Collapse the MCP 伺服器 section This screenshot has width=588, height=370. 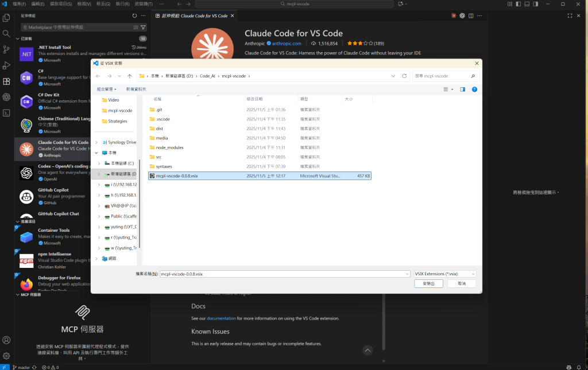click(x=18, y=295)
